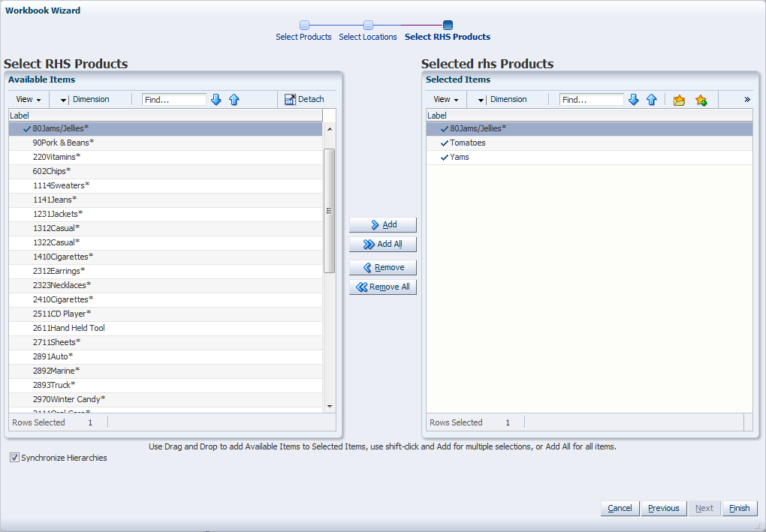Open the View menu in Available Items
The width and height of the screenshot is (766, 532).
[x=29, y=99]
